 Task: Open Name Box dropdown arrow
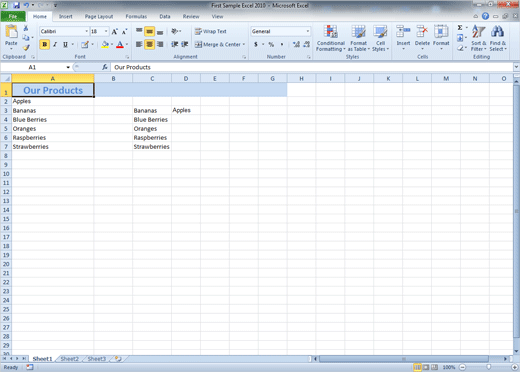[x=68, y=67]
